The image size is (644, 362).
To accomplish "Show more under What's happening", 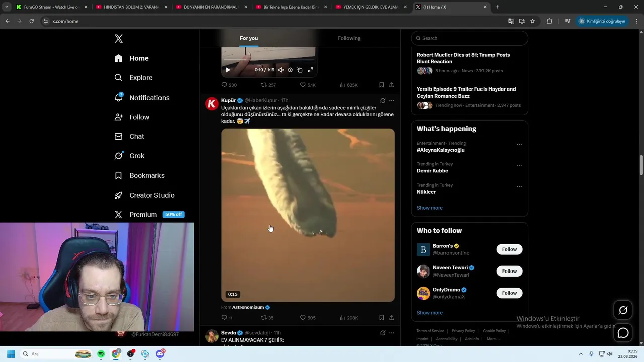I will (x=429, y=208).
